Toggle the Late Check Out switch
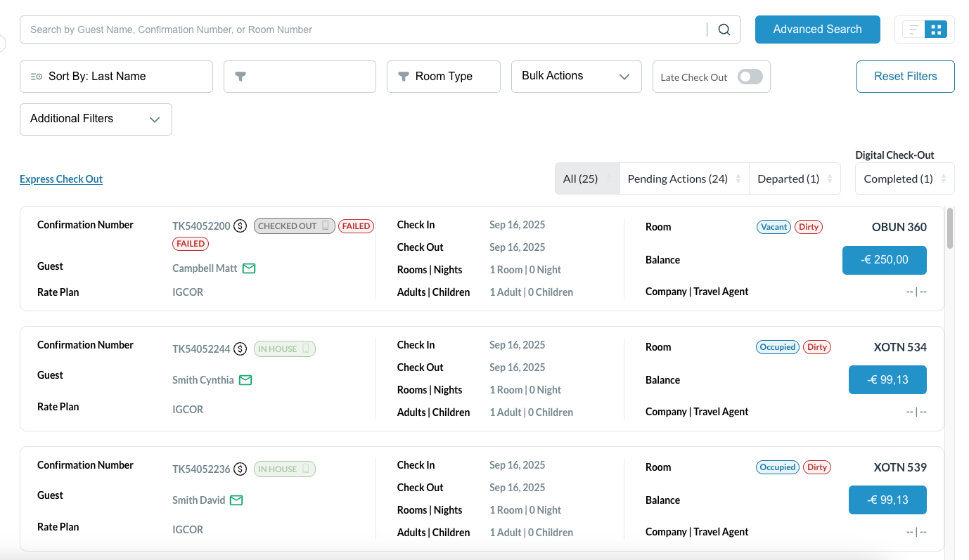 point(750,77)
